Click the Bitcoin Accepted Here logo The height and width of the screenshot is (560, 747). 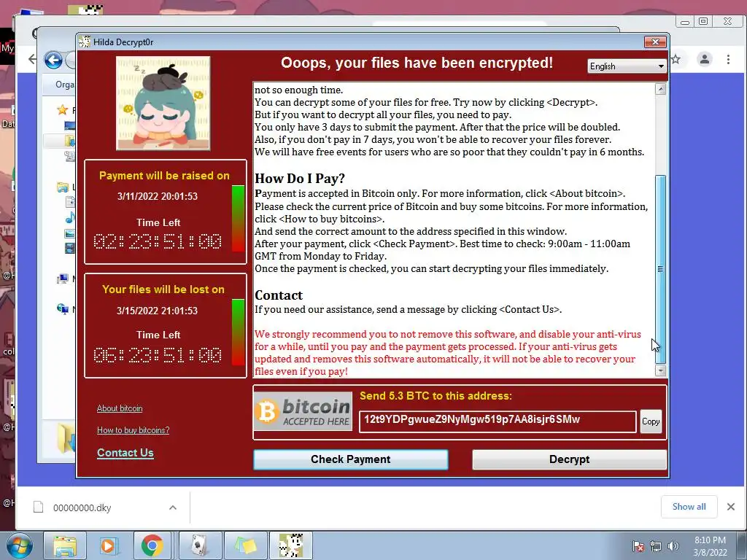pyautogui.click(x=303, y=411)
